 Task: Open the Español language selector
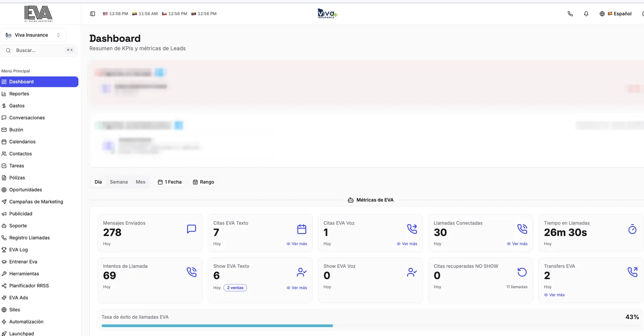615,14
